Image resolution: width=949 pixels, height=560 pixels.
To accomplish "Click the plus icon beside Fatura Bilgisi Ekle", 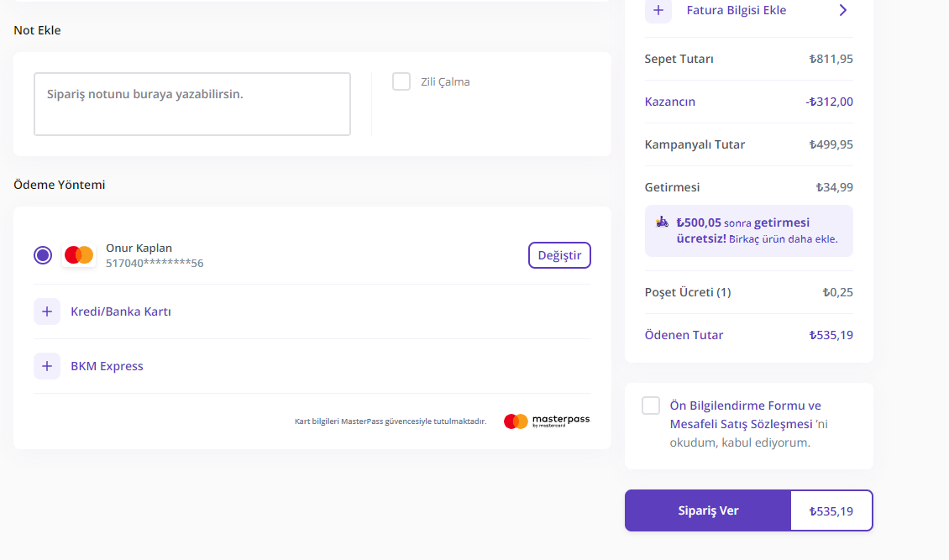I will [x=658, y=10].
